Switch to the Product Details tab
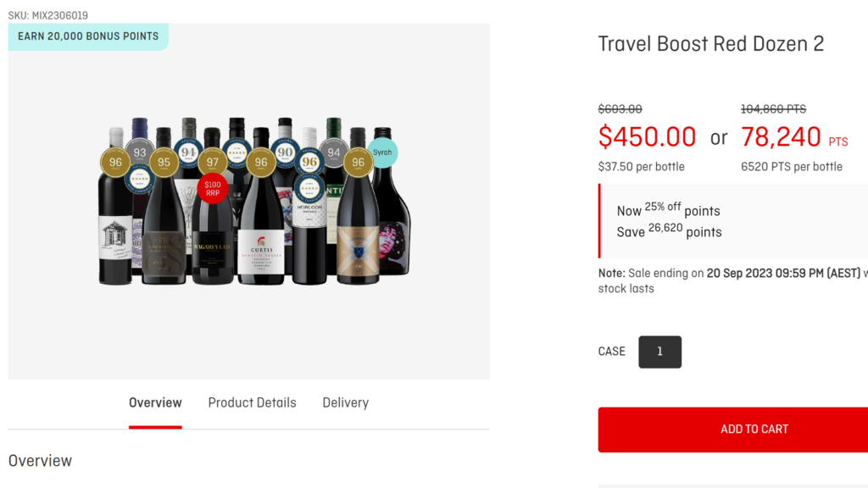This screenshot has width=868, height=488. pyautogui.click(x=252, y=402)
